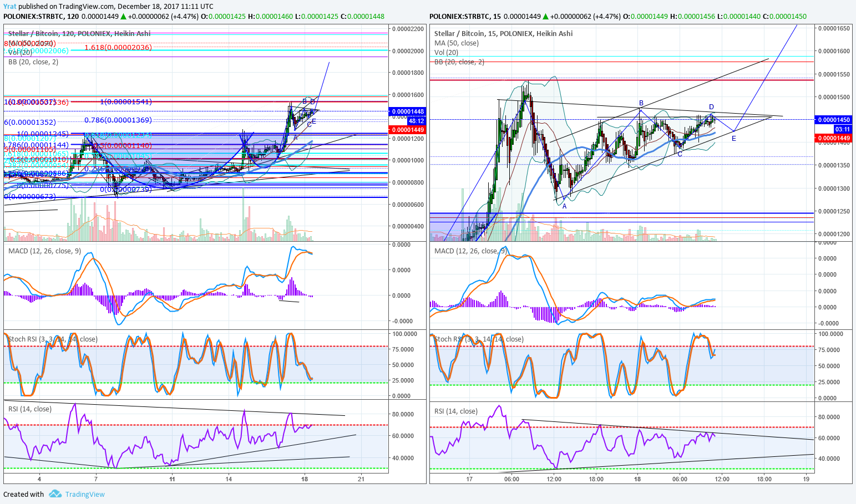Click the header change value +4.47% on left
The image size is (856, 504).
pyautogui.click(x=184, y=16)
